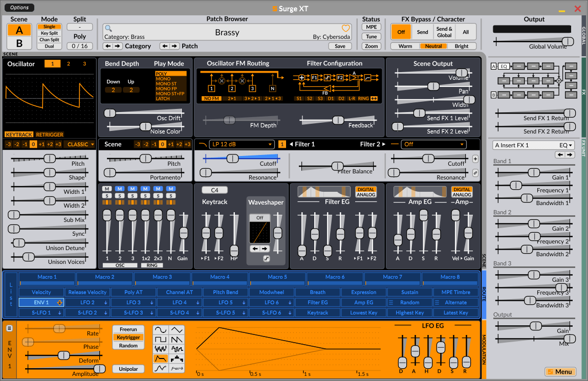Screen dimensions: 588x381
Task: Select Scene B
Action: coord(19,43)
